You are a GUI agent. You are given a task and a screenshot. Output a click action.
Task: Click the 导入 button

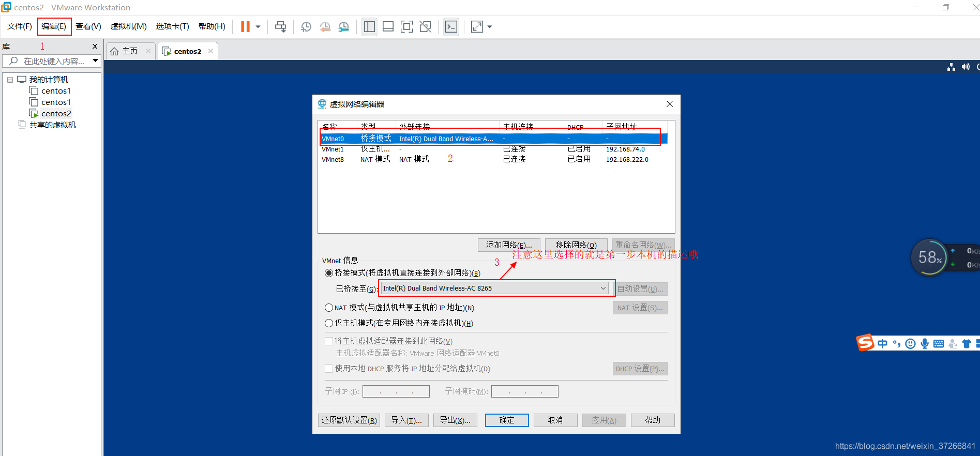(x=406, y=420)
